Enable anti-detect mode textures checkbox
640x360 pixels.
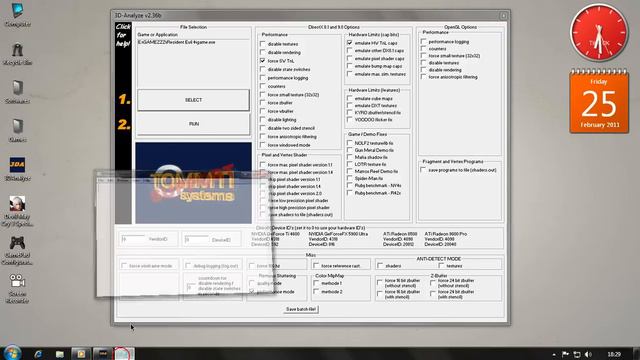click(441, 265)
